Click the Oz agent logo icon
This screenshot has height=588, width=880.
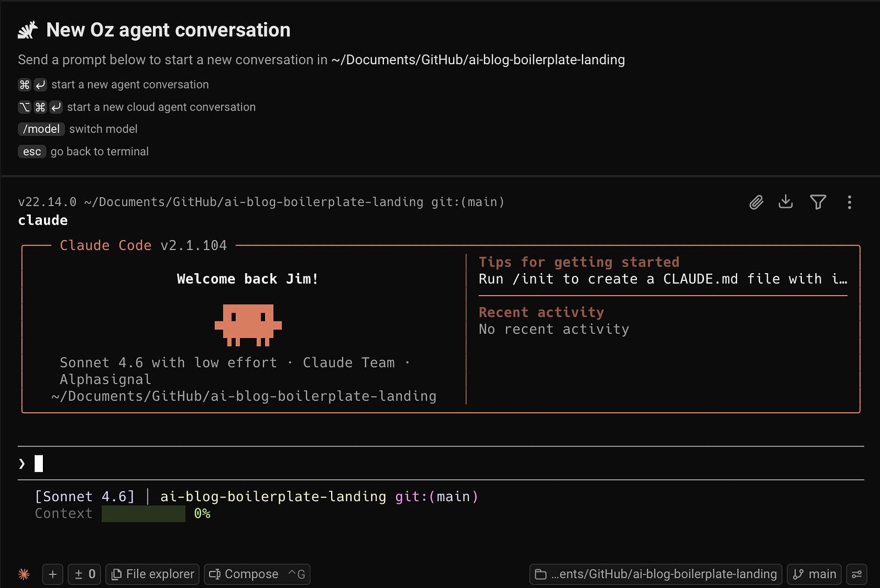[28, 30]
